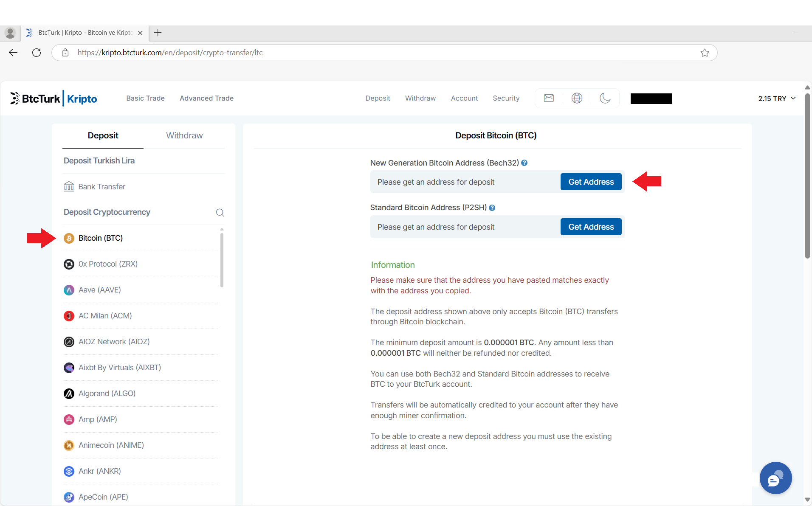The width and height of the screenshot is (812, 506).
Task: Expand the 2.15 TRY balance dropdown
Action: pyautogui.click(x=777, y=98)
